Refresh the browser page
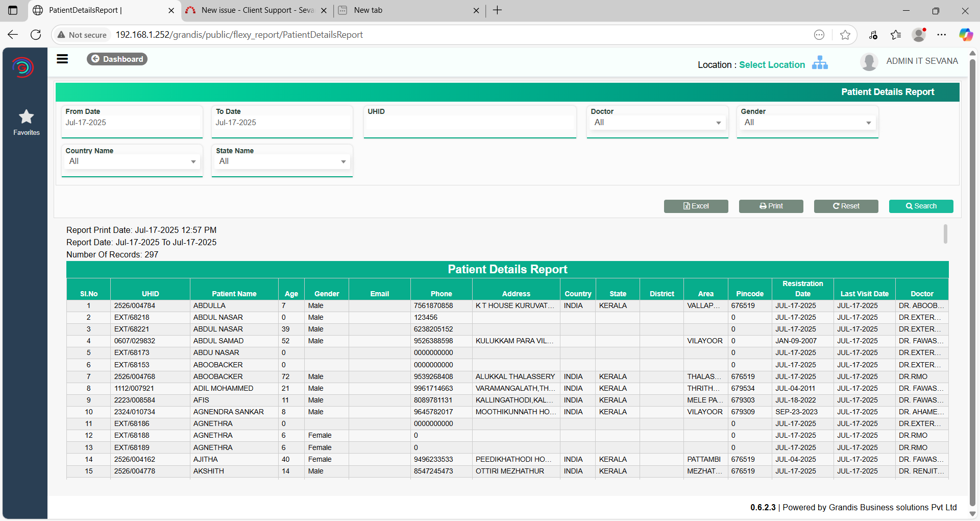 36,35
